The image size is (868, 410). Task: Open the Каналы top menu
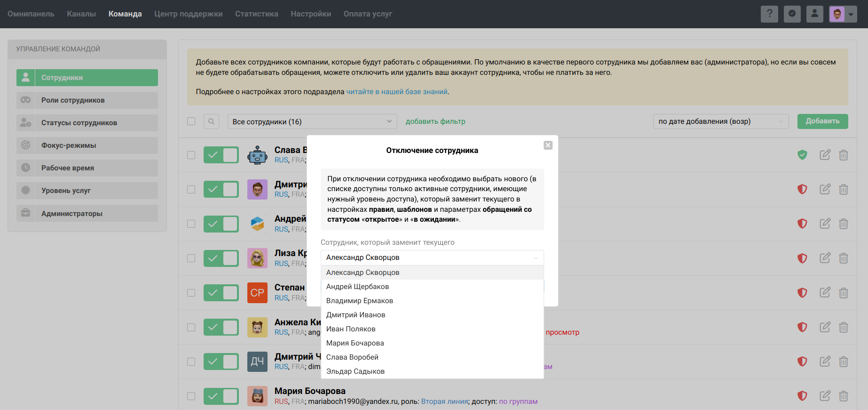click(x=81, y=14)
